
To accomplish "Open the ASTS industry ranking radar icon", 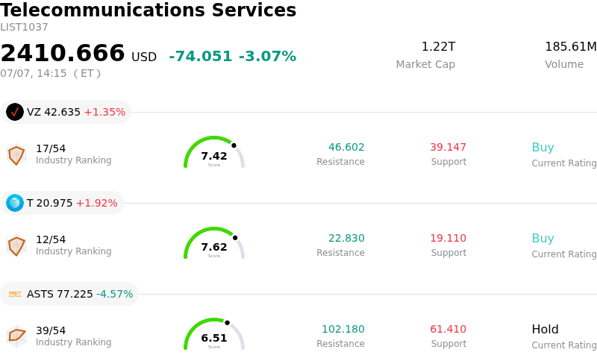I will tap(16, 336).
